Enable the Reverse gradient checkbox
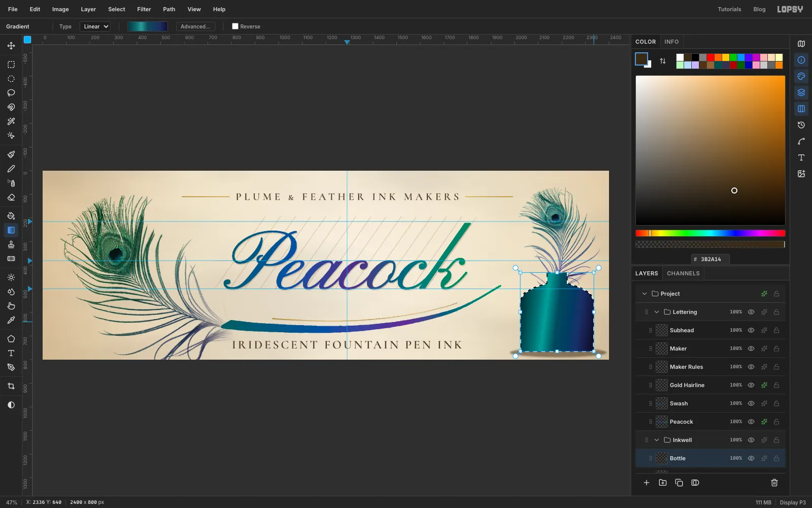This screenshot has width=812, height=508. 235,26
